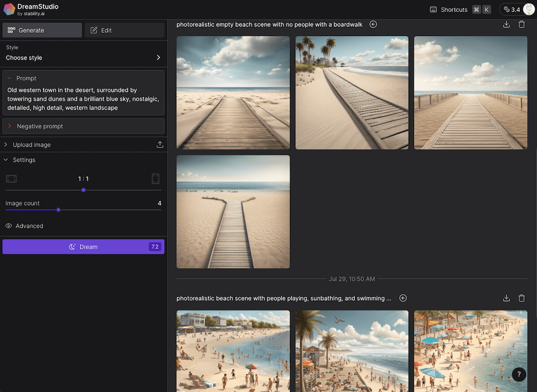Open the Choose style selector
The height and width of the screenshot is (392, 537).
click(x=84, y=57)
